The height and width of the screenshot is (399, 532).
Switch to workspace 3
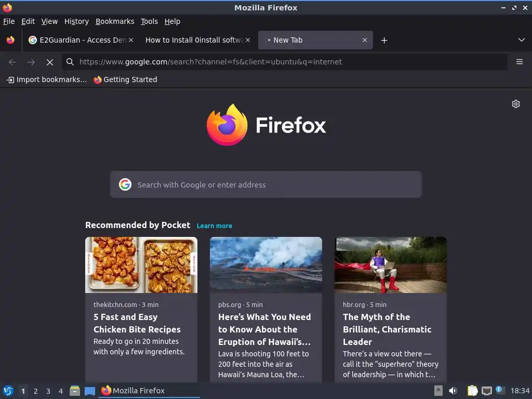click(48, 391)
